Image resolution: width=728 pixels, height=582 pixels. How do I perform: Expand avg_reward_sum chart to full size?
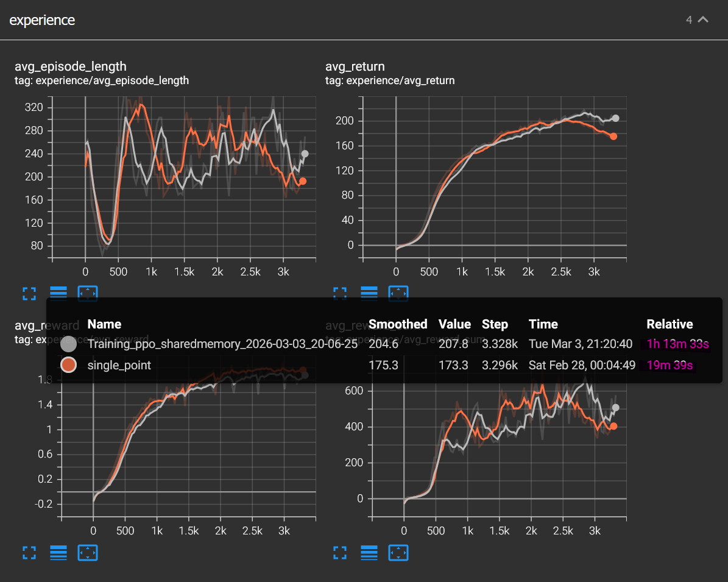[340, 553]
